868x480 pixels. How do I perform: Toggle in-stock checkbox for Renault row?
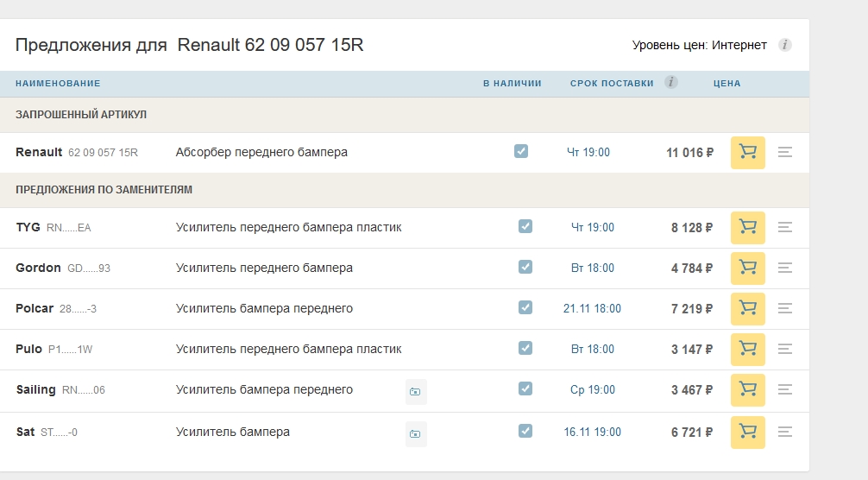click(521, 151)
